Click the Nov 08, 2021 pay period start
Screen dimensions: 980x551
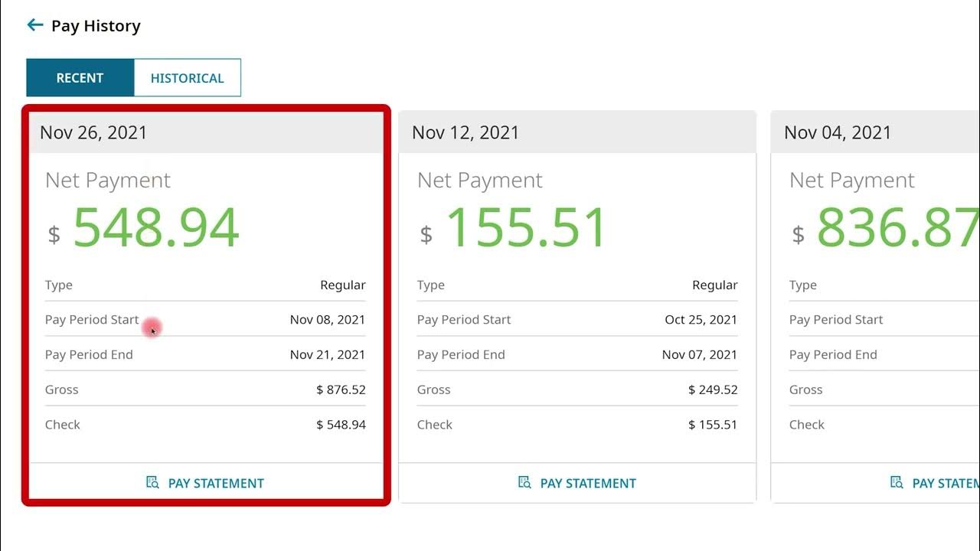point(328,320)
